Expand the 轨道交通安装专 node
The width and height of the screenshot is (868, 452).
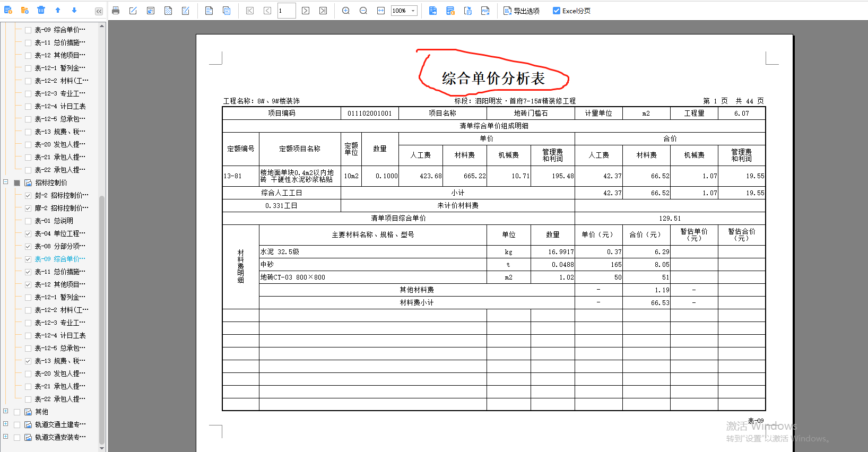(x=6, y=437)
